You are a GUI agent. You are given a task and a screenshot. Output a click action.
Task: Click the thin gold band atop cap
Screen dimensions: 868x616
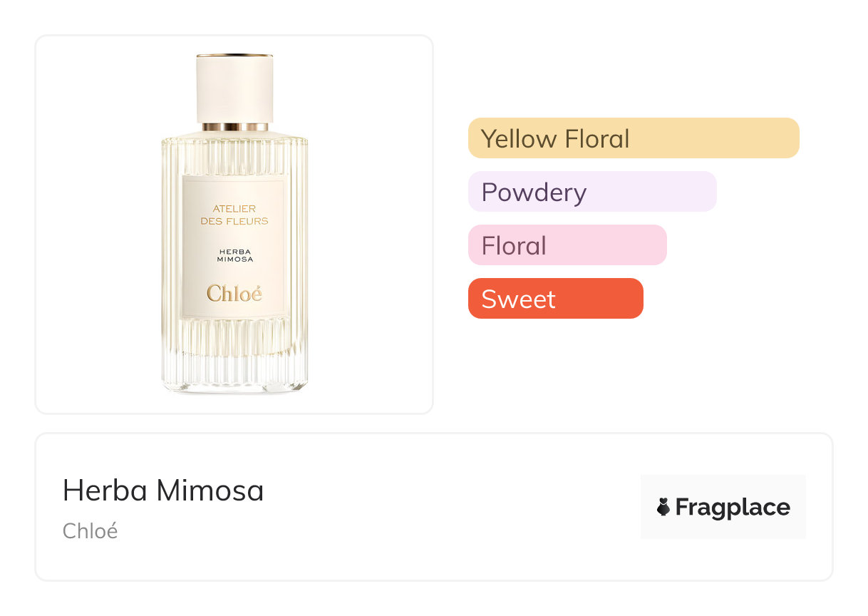point(234,54)
